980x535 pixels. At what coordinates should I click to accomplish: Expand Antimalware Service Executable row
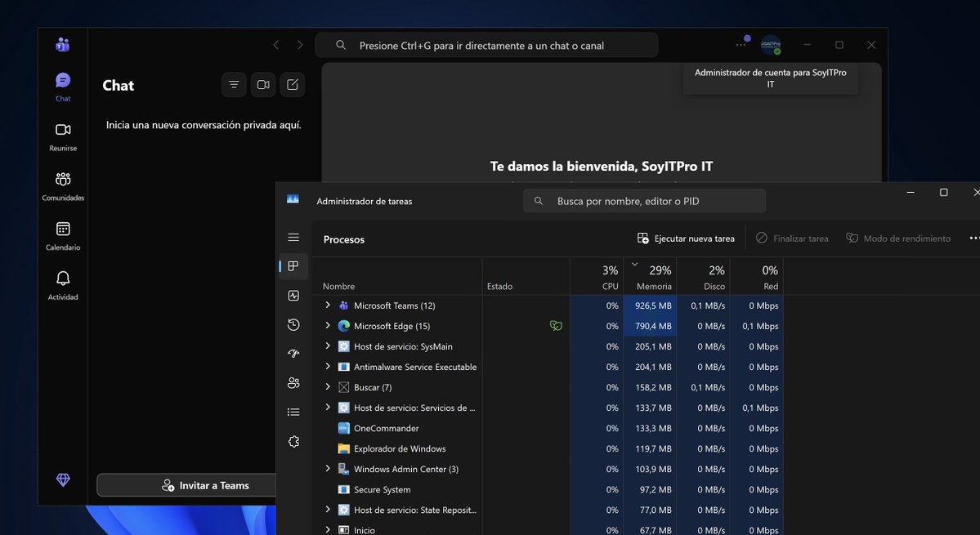tap(328, 367)
